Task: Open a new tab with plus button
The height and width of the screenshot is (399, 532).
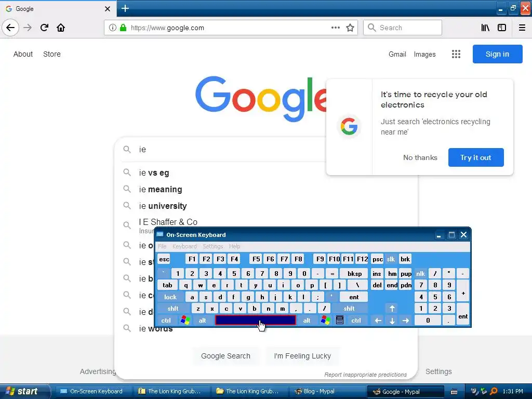Action: tap(125, 8)
